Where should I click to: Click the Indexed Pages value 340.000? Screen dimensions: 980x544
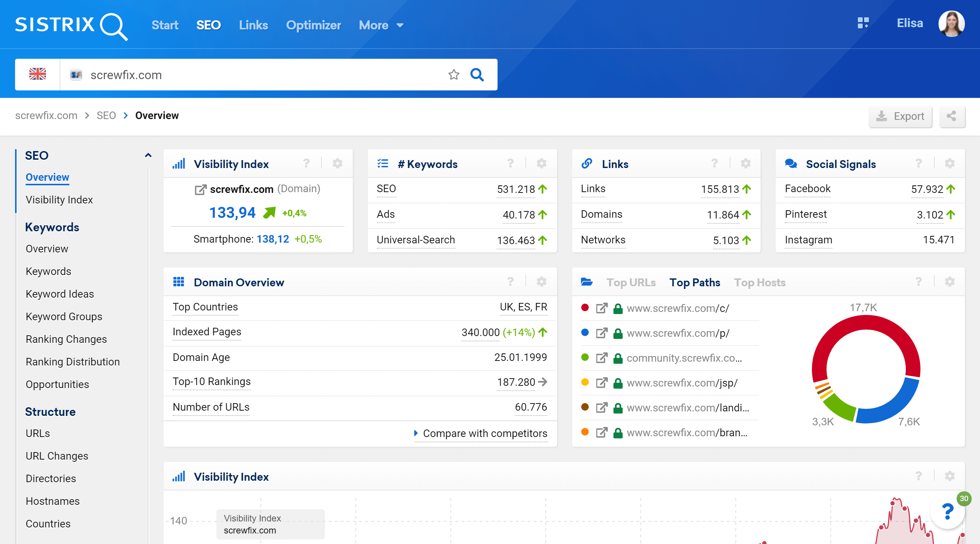pos(480,332)
